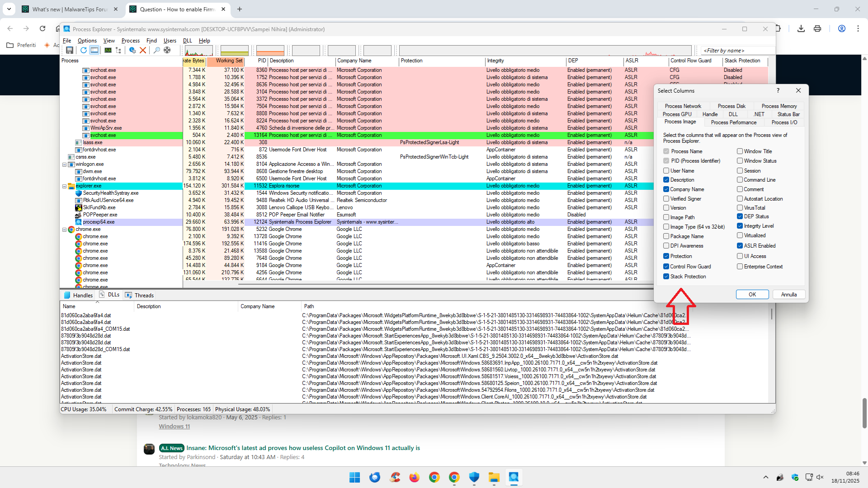Viewport: 868px width, 488px height.
Task: Click the dialog help question mark button
Action: [778, 90]
